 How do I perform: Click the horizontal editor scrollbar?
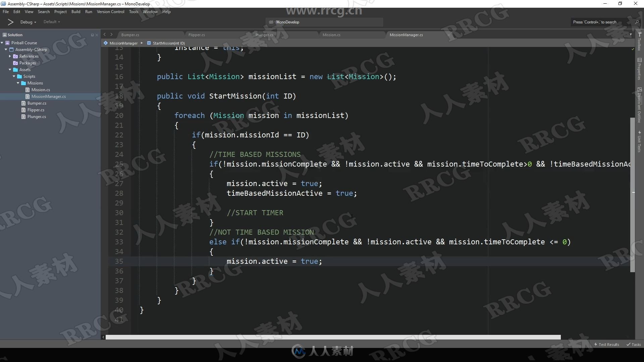[x=333, y=337]
